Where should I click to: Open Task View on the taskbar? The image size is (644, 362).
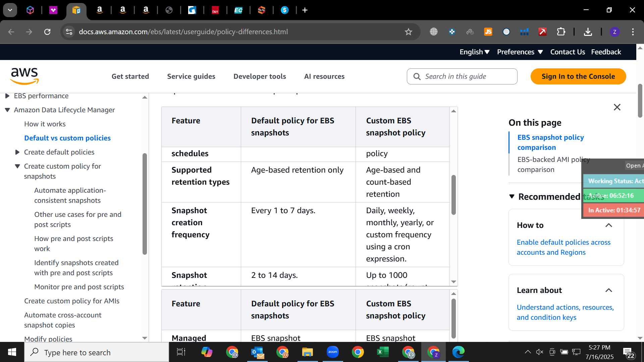181,352
